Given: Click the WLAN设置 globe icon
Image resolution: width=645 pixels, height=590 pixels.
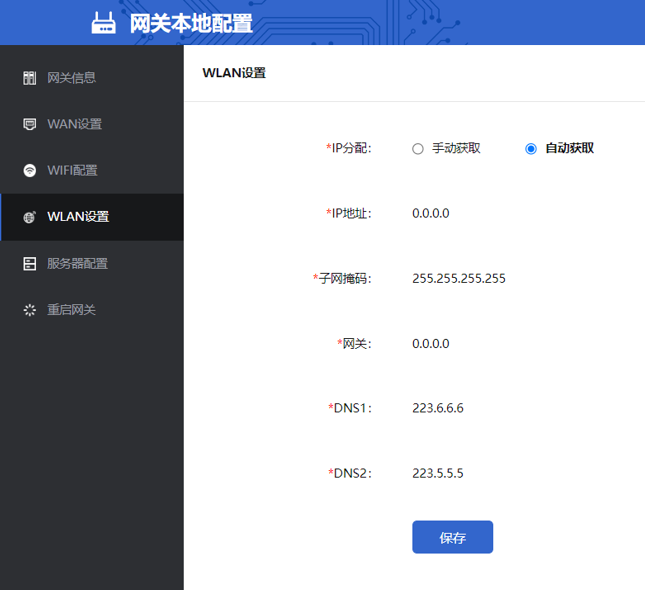Looking at the screenshot, I should pyautogui.click(x=30, y=217).
